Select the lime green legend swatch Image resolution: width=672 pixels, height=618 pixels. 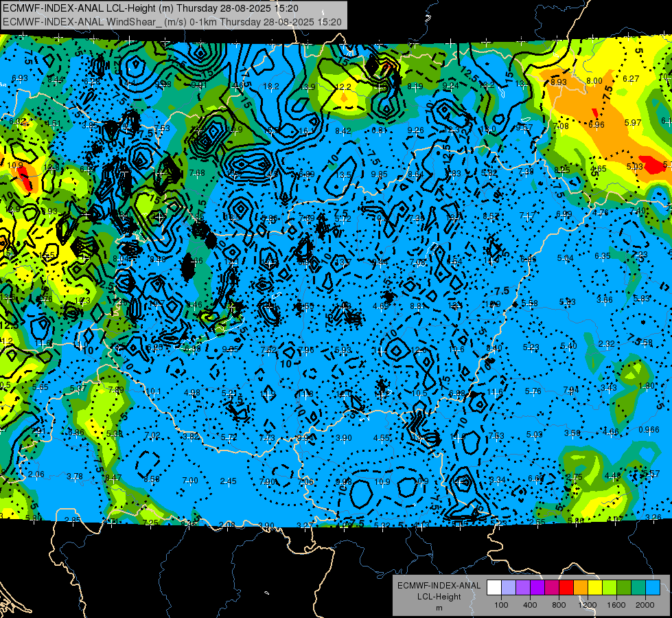click(x=610, y=588)
